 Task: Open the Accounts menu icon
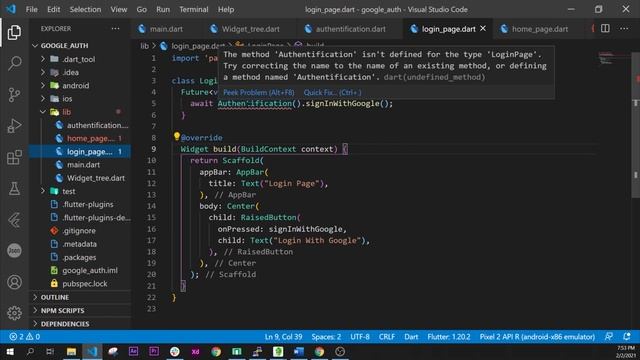pos(14,282)
